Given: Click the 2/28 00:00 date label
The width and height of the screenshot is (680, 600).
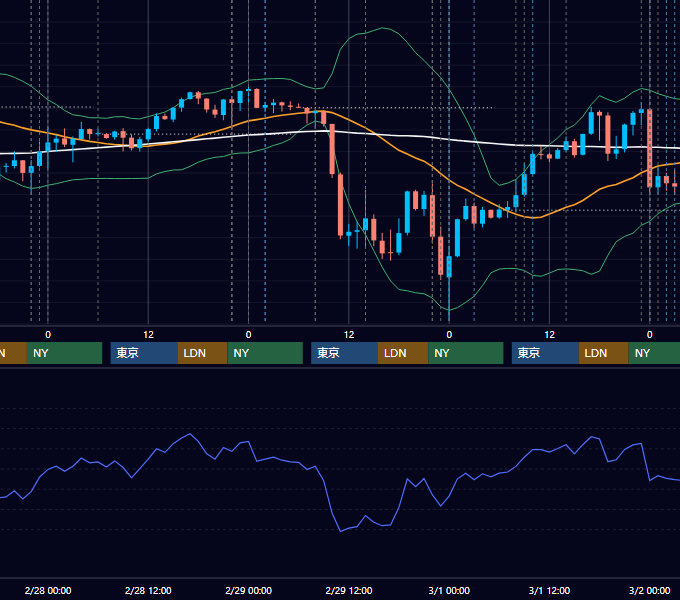Looking at the screenshot, I should click(48, 590).
